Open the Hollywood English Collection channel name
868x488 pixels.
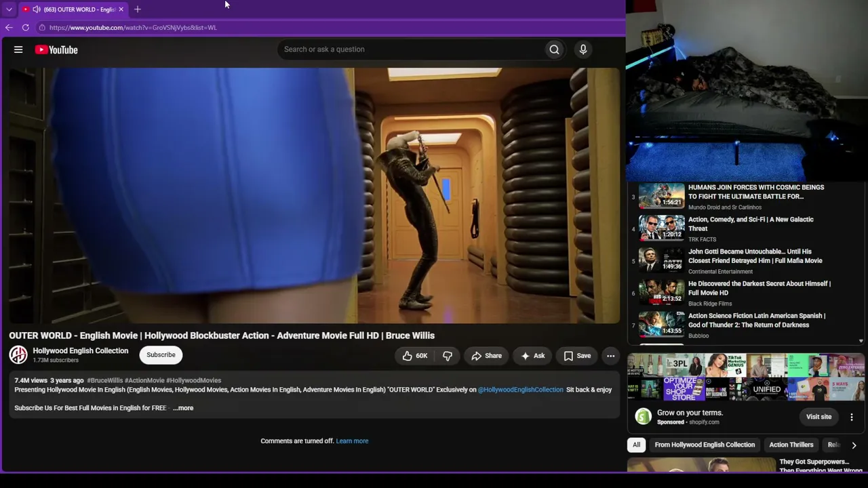81,350
